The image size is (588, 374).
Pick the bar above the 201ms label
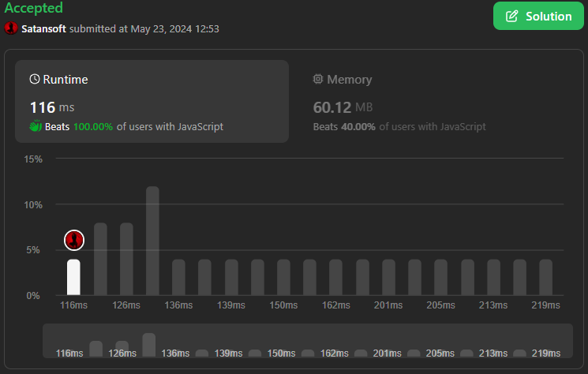388,277
